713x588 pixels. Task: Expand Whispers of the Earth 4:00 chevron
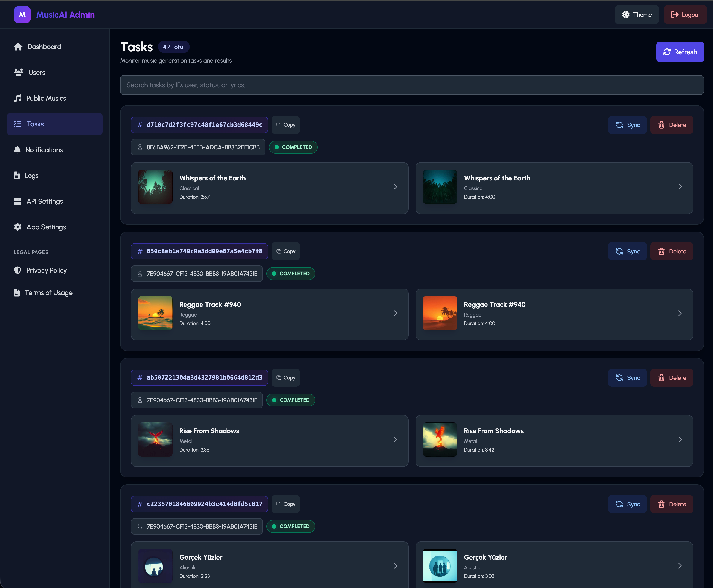click(680, 187)
